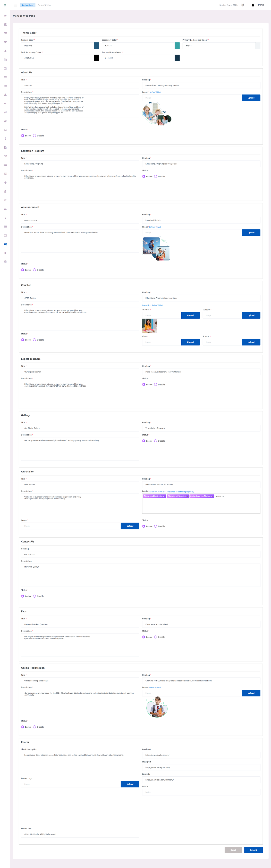The width and height of the screenshot is (271, 868).
Task: Upload an image for About Us
Action: tap(251, 98)
